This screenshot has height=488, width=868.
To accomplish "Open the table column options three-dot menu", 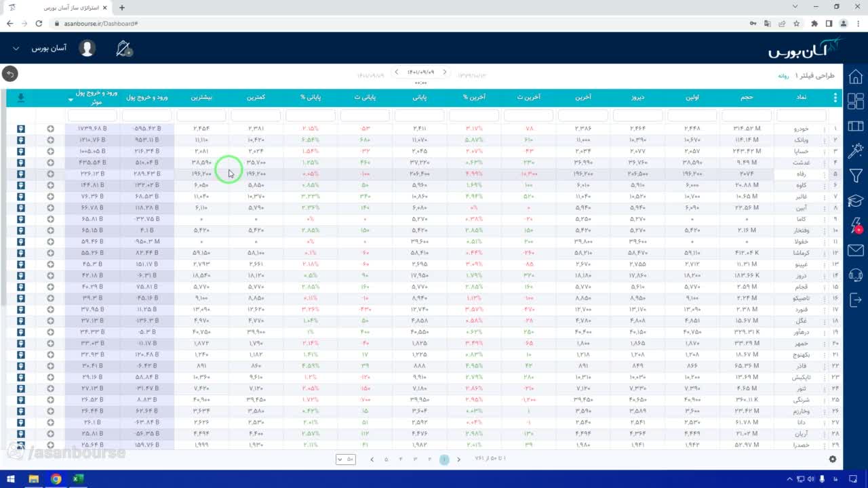I will coord(835,98).
